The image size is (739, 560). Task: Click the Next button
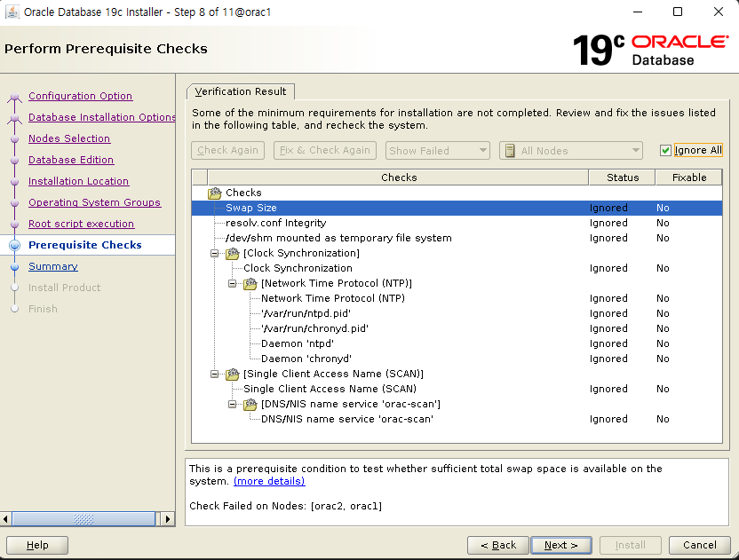tap(560, 545)
